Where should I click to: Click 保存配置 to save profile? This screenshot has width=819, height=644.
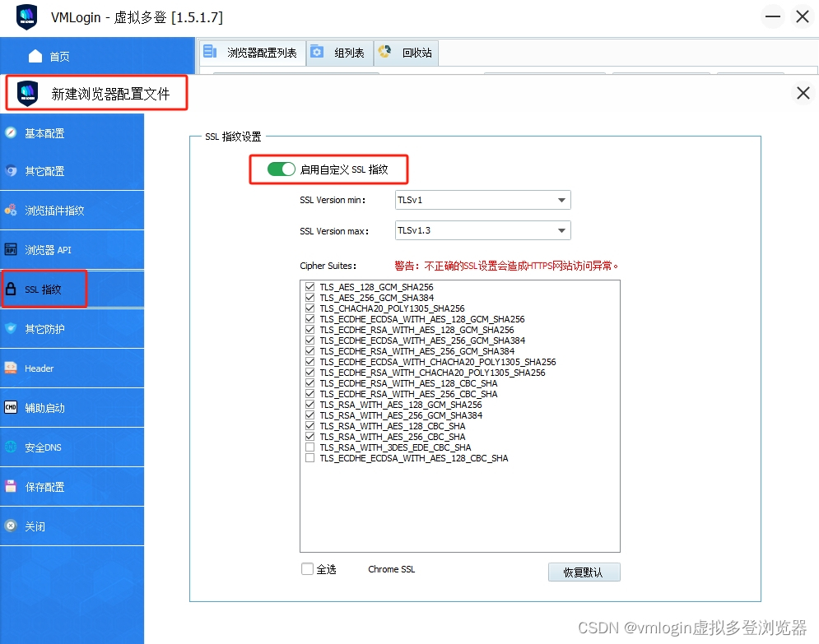point(72,487)
